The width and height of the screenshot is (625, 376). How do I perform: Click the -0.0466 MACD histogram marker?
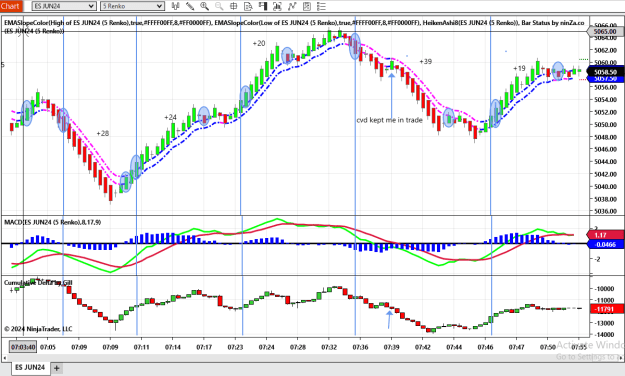[605, 244]
